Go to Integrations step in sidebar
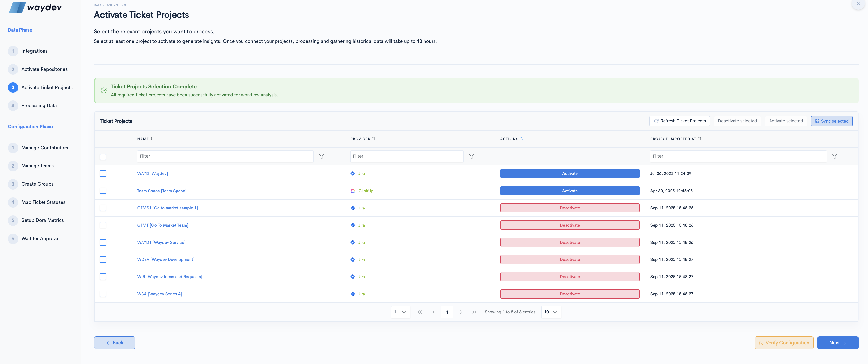 point(34,51)
